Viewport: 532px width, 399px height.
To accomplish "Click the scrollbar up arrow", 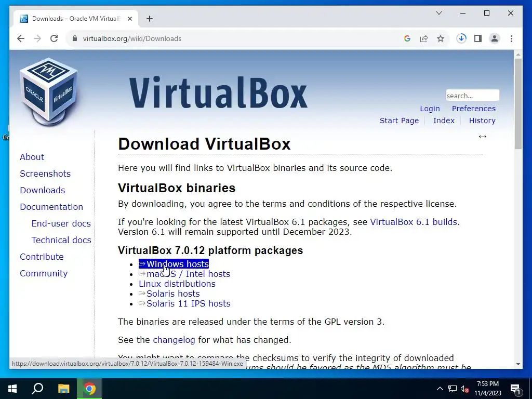I will click(518, 54).
